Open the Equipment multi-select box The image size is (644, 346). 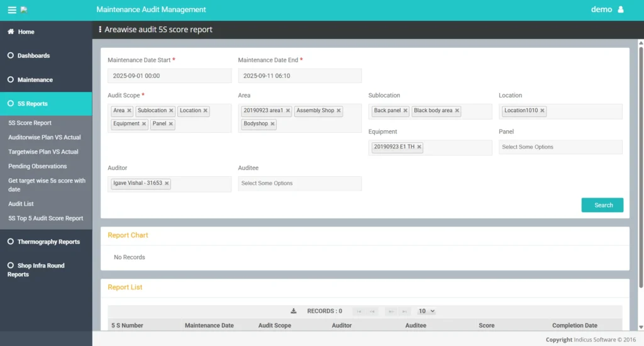pos(430,148)
